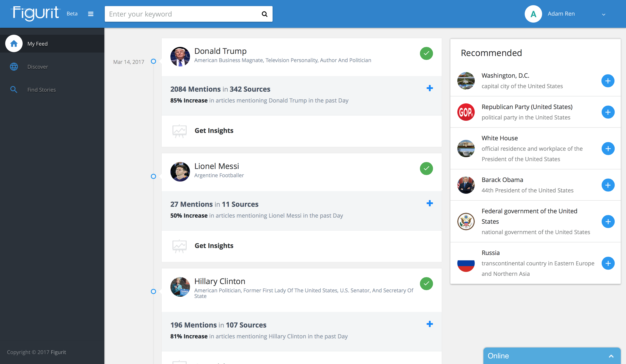This screenshot has width=626, height=364.
Task: Add Barack Obama with plus button
Action: [608, 185]
